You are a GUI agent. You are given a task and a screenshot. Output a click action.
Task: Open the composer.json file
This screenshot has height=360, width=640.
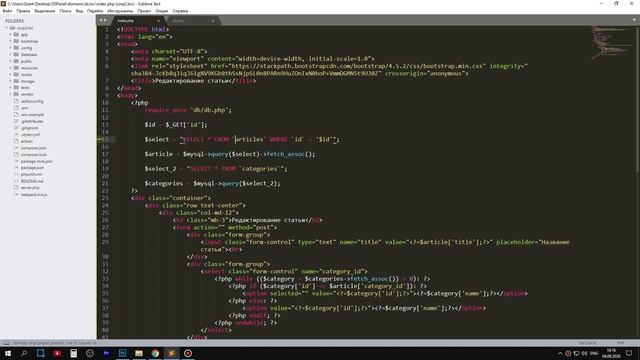coord(33,148)
